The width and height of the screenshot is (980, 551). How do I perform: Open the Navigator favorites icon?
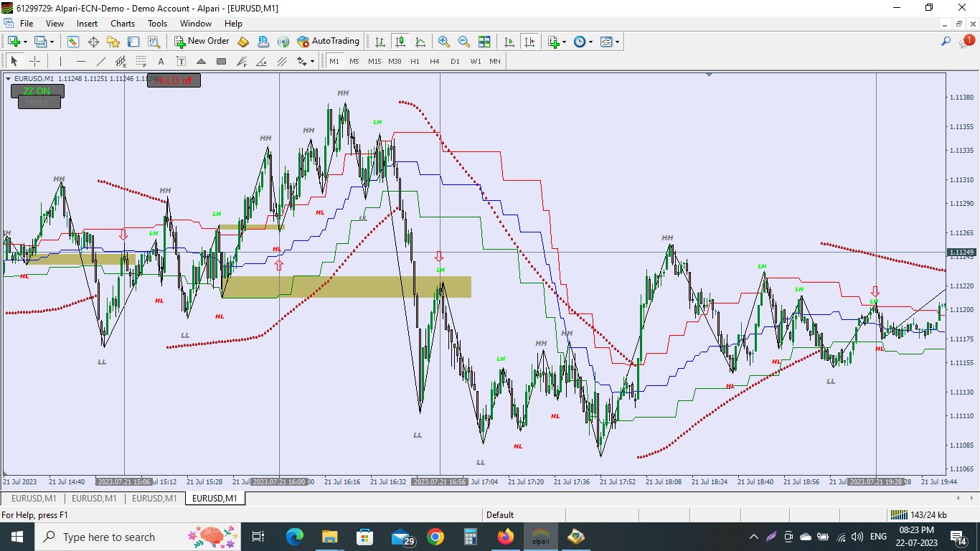113,42
